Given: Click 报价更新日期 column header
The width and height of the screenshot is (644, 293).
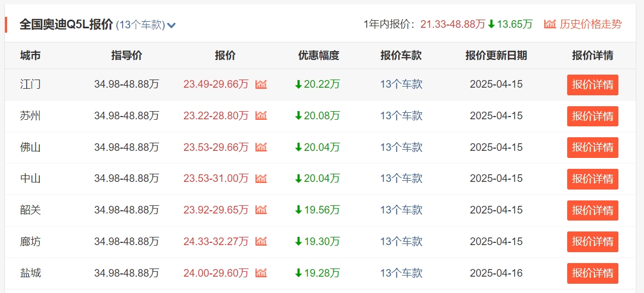Looking at the screenshot, I should (x=496, y=56).
